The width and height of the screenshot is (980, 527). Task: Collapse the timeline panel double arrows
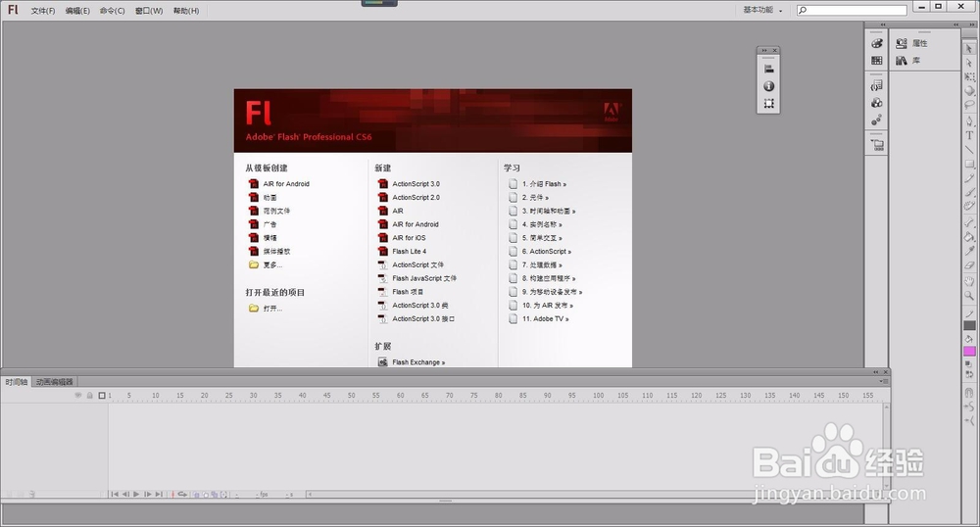876,372
